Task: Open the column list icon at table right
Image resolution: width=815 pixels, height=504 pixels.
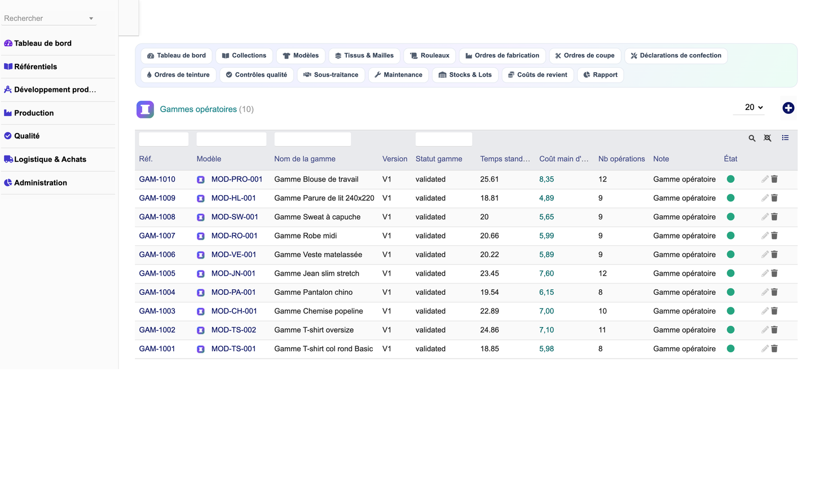Action: [785, 138]
